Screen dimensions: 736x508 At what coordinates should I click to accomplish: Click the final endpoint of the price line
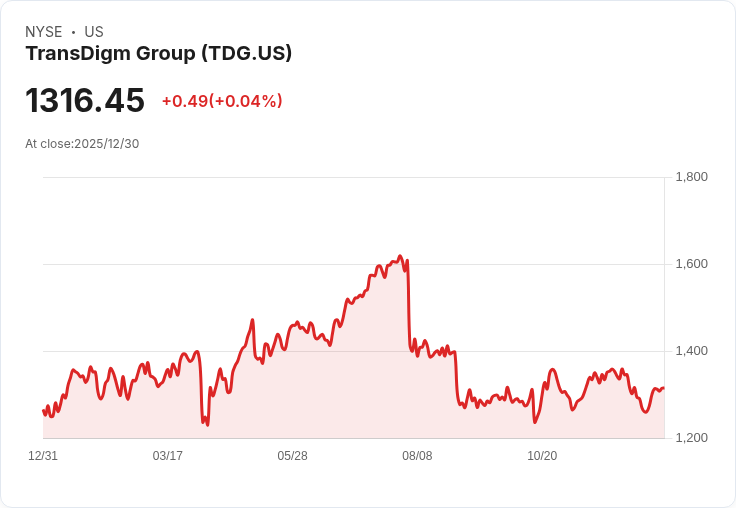click(664, 388)
